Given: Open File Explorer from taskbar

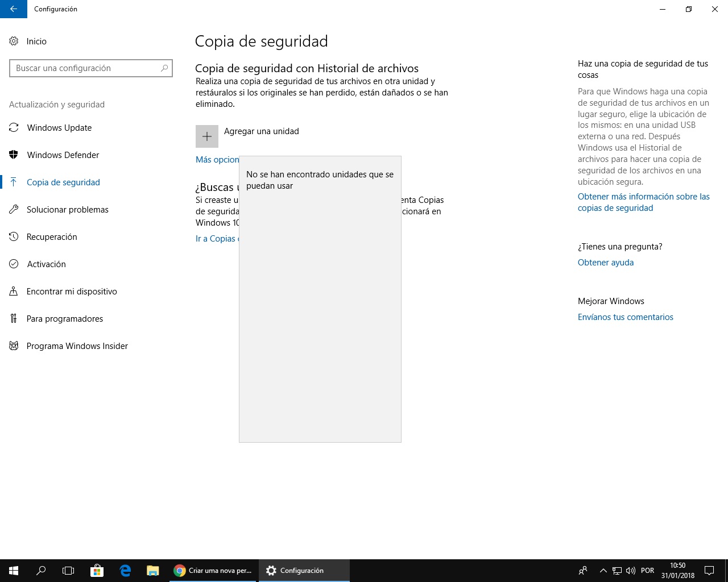Looking at the screenshot, I should tap(152, 571).
